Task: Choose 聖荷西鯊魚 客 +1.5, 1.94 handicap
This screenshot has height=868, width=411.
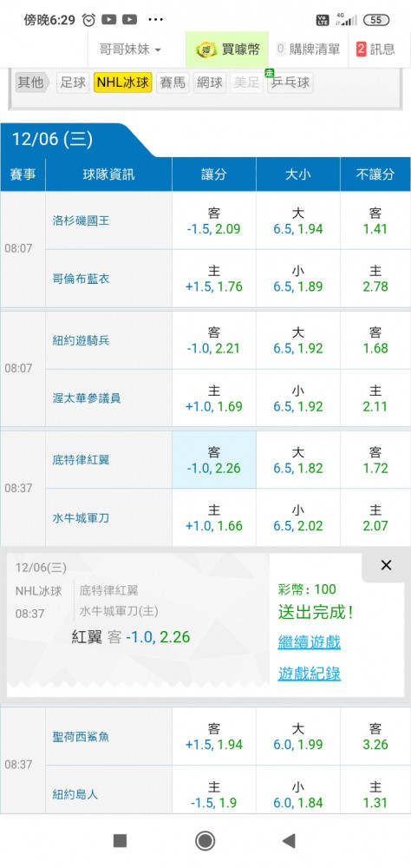Action: (214, 736)
